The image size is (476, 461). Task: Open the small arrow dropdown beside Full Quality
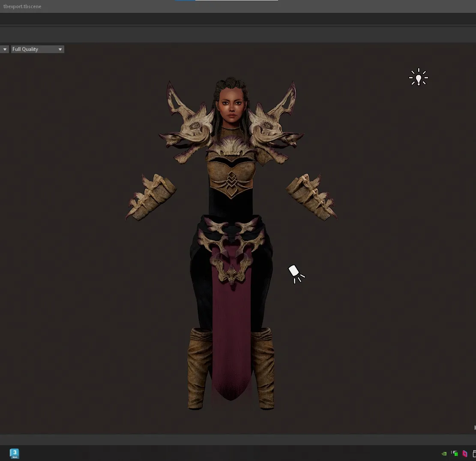5,49
